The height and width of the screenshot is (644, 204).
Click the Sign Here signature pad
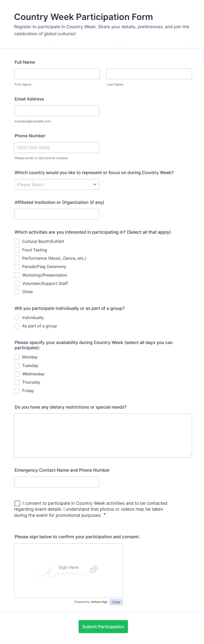pyautogui.click(x=69, y=570)
